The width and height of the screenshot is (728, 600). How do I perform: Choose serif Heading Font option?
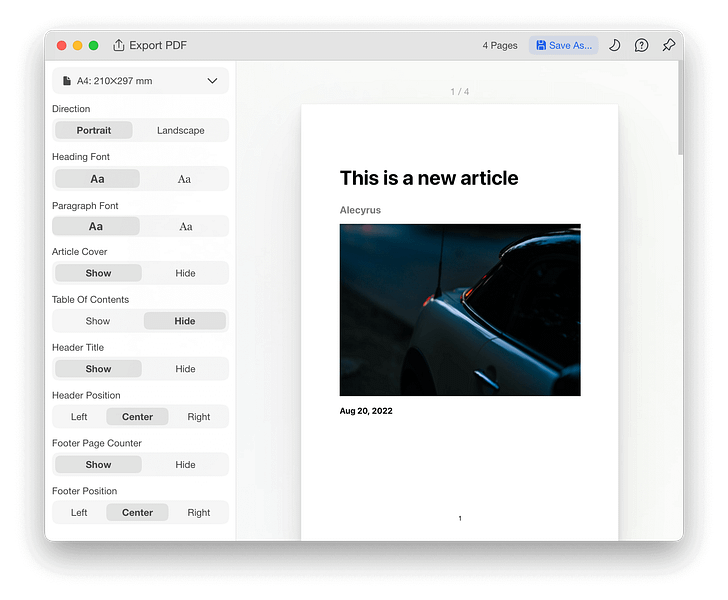[184, 179]
